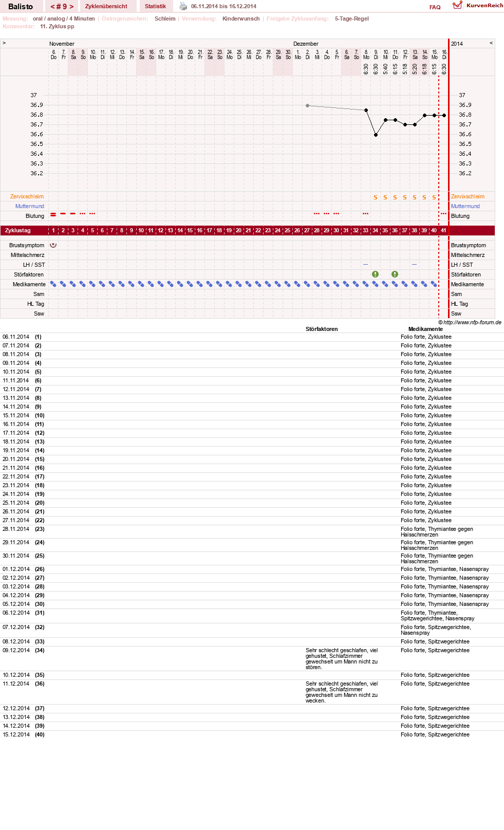Expand chart with the top-left > arrow
The image size is (504, 830).
point(4,43)
